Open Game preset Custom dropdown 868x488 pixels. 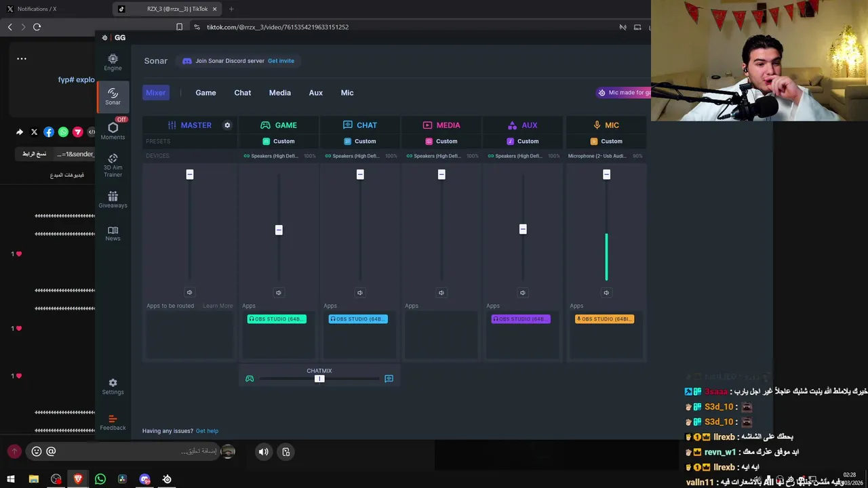279,141
